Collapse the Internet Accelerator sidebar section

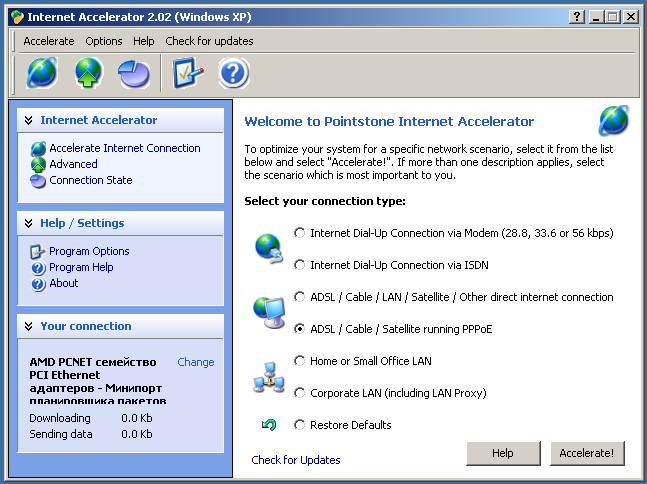28,120
